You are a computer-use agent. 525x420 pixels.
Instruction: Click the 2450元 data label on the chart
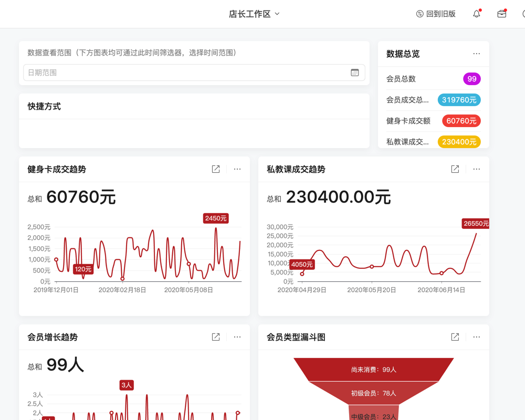tap(215, 218)
